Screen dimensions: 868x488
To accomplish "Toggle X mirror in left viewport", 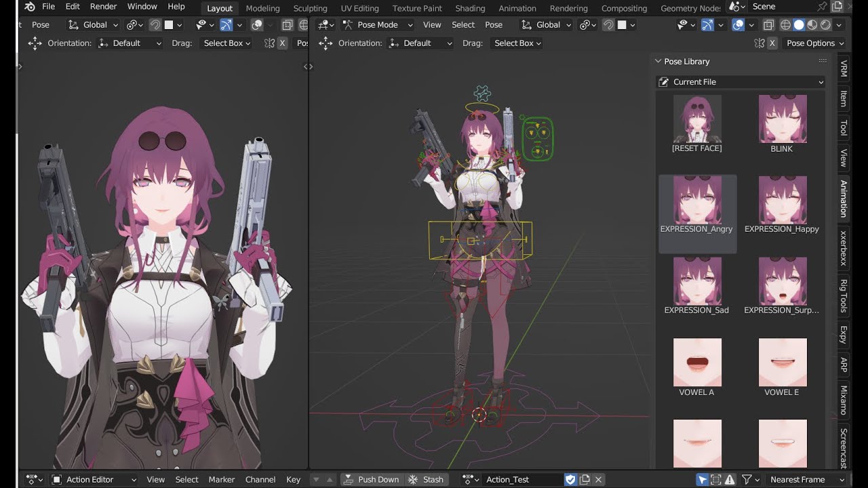I will coord(283,43).
